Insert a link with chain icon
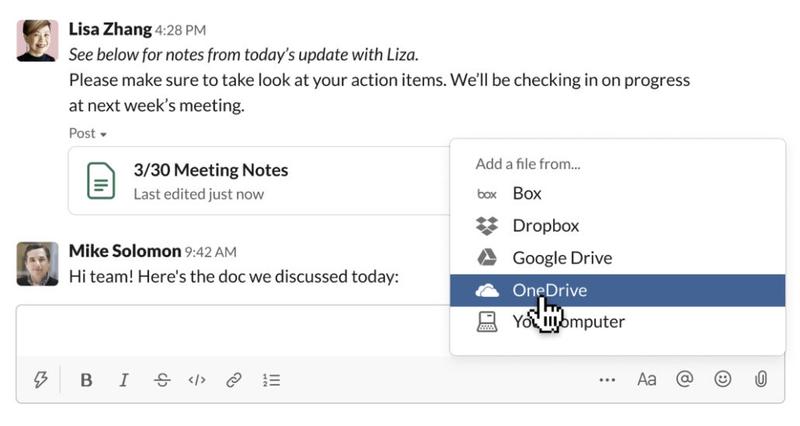The width and height of the screenshot is (800, 426). (234, 380)
